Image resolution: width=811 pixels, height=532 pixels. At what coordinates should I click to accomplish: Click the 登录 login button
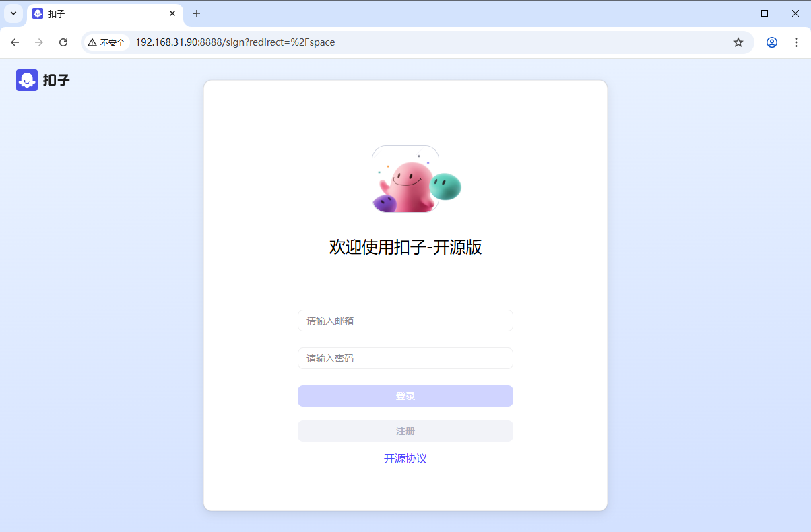point(405,396)
